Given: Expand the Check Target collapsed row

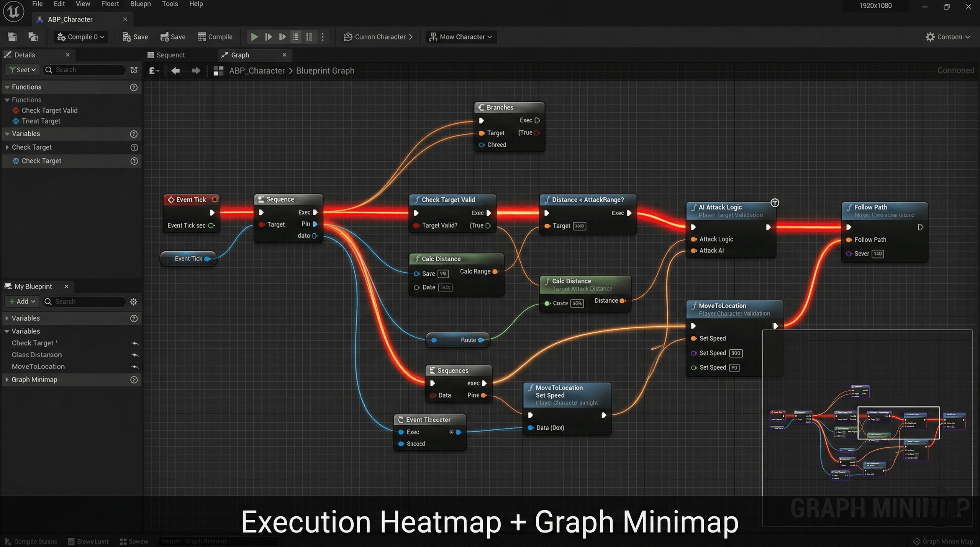Looking at the screenshot, I should 7,147.
